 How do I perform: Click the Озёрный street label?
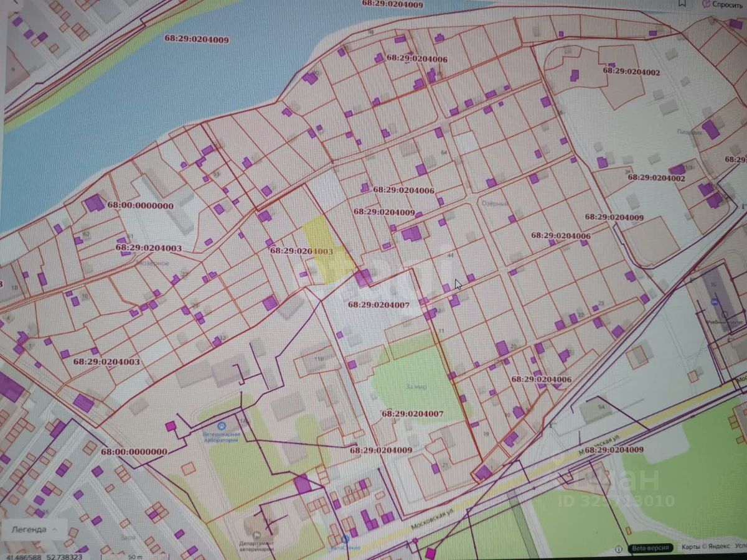496,203
